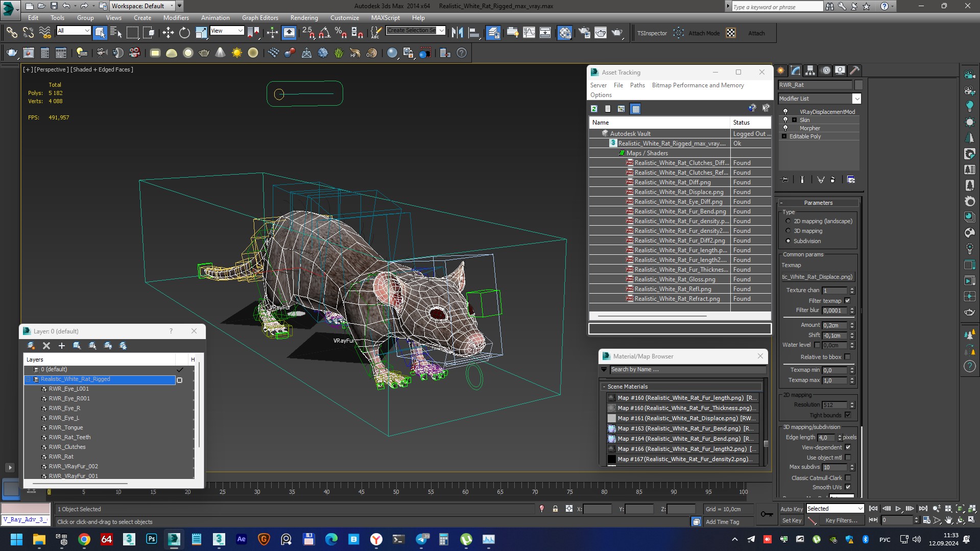Viewport: 980px width, 551px height.
Task: Activate the Select and Move tool
Action: (x=168, y=33)
